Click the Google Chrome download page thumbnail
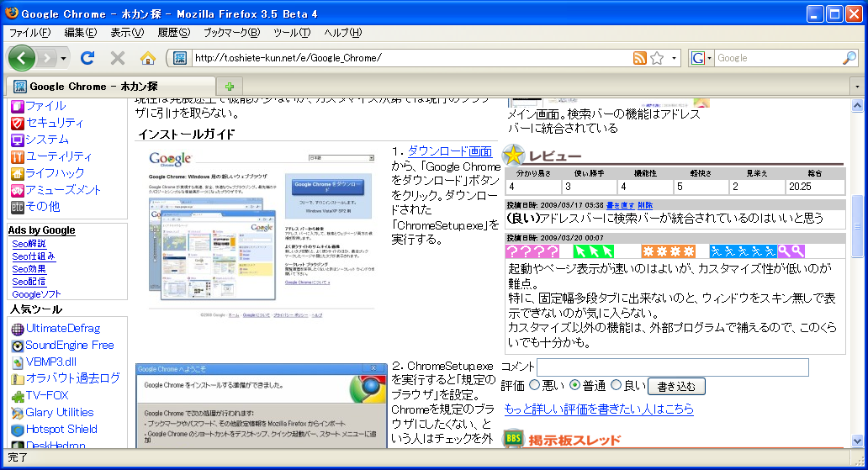Screen dimensions: 868x470 click(x=262, y=233)
